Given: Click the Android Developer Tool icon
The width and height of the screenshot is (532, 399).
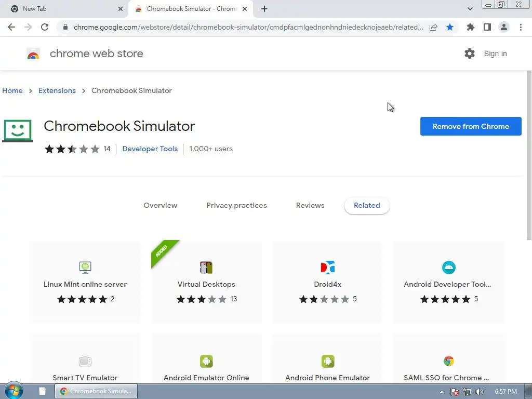Looking at the screenshot, I should click(x=449, y=268).
